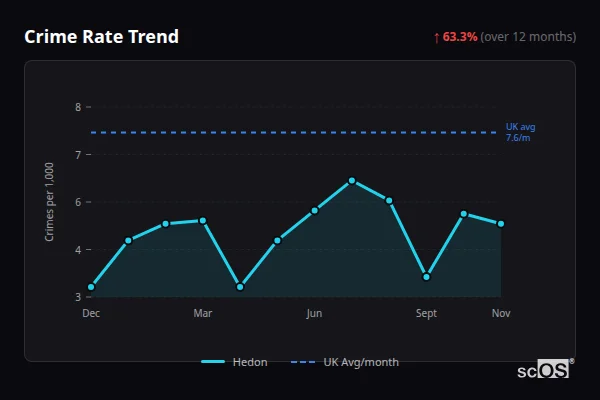The image size is (600, 400).
Task: Click the Sept data point on the line
Action: tap(426, 277)
